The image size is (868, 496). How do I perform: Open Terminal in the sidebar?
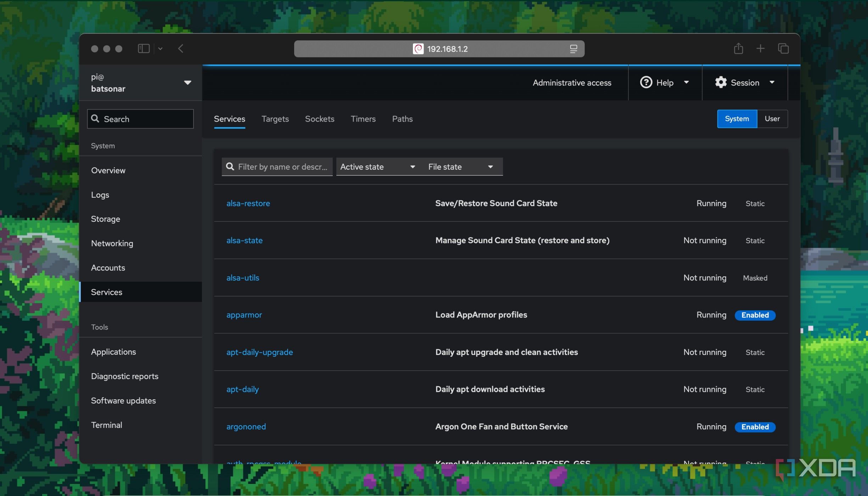click(140, 425)
